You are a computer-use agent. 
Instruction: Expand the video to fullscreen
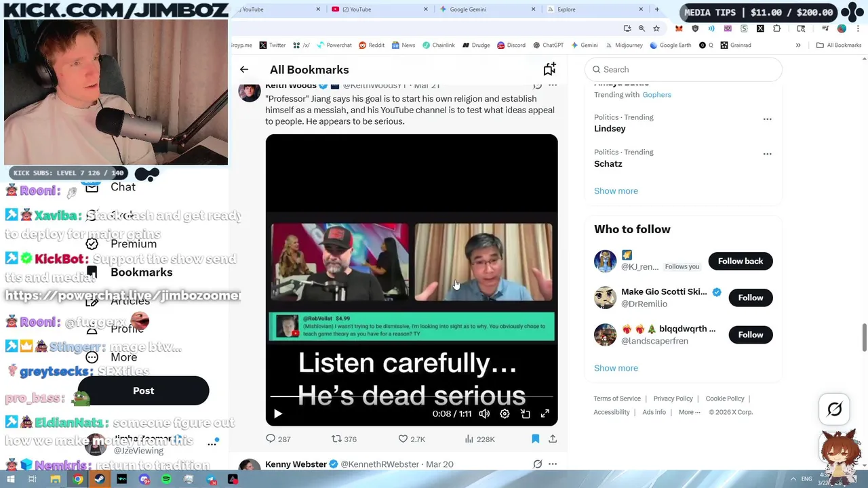(545, 413)
